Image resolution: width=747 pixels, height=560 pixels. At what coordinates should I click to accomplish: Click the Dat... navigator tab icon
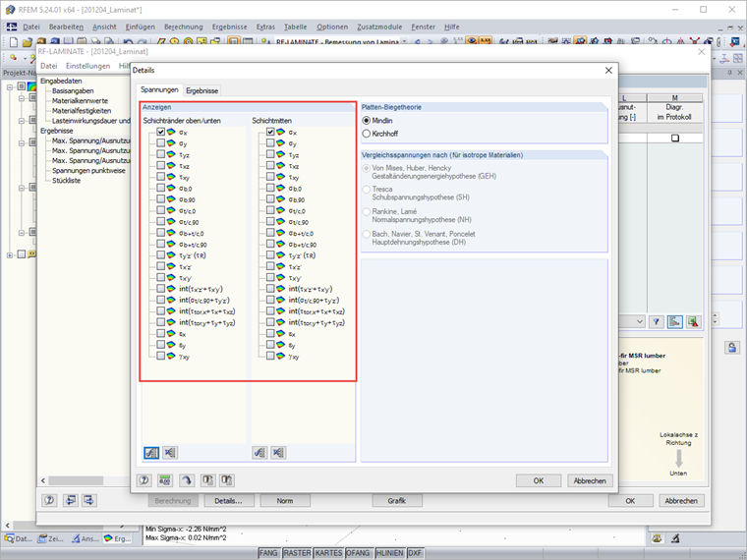(9, 538)
